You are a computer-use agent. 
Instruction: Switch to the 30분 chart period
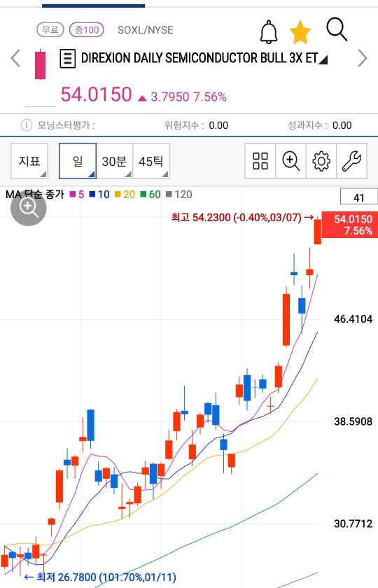(114, 161)
